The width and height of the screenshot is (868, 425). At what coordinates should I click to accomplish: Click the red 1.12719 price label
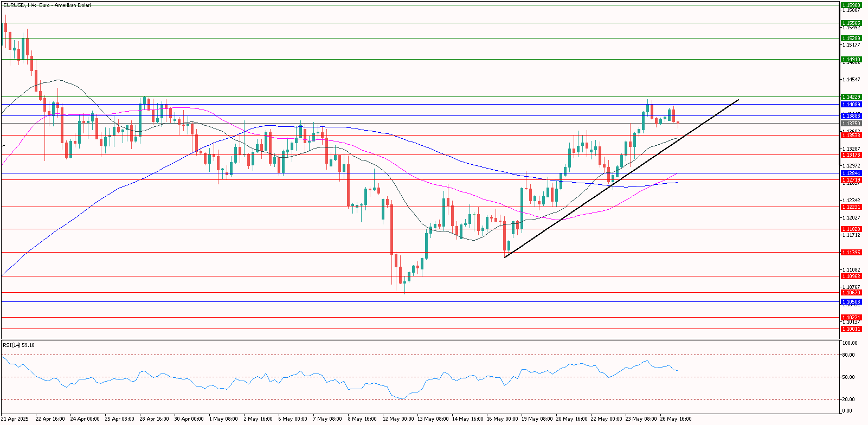(851, 180)
